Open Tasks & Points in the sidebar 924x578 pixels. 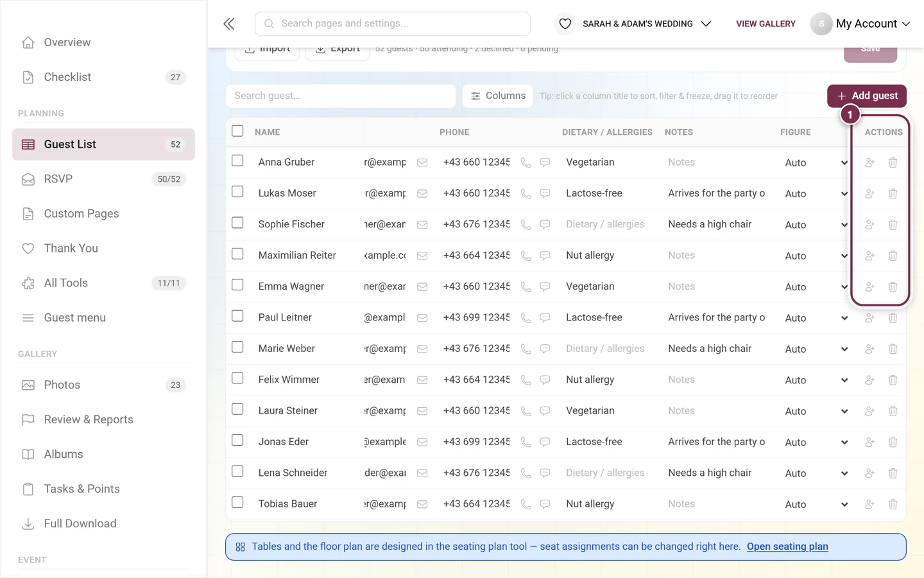tap(103, 489)
